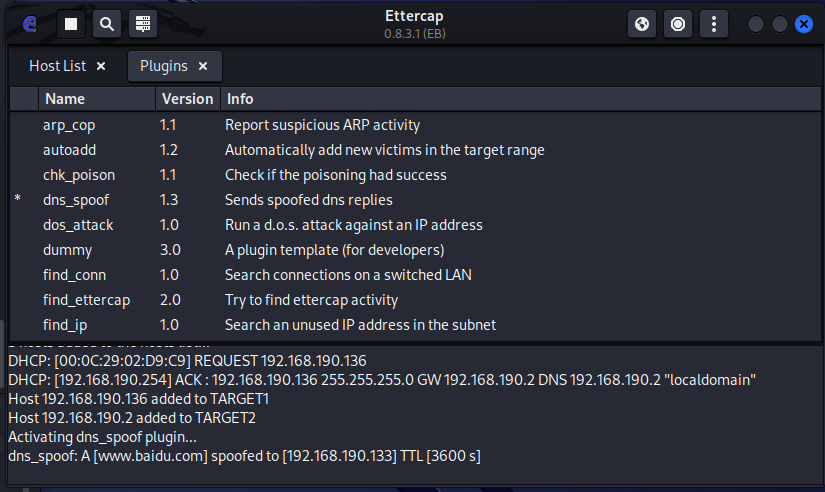Click the scan for hosts magnifier icon
This screenshot has width=825, height=492.
[x=106, y=24]
